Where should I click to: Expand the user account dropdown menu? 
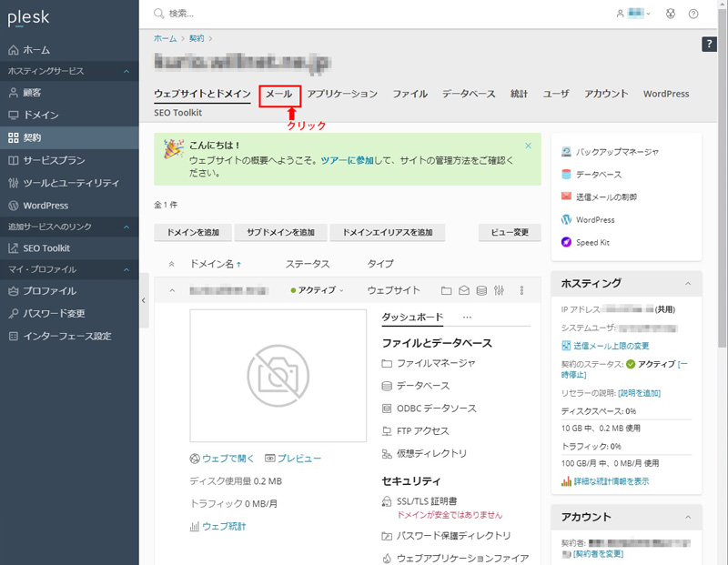tap(633, 14)
